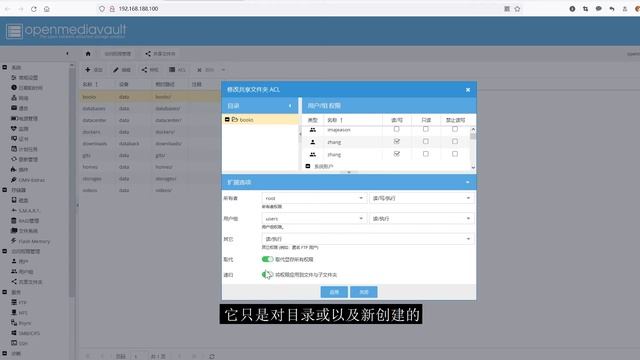Open Rsync service in sidebar

point(21,323)
